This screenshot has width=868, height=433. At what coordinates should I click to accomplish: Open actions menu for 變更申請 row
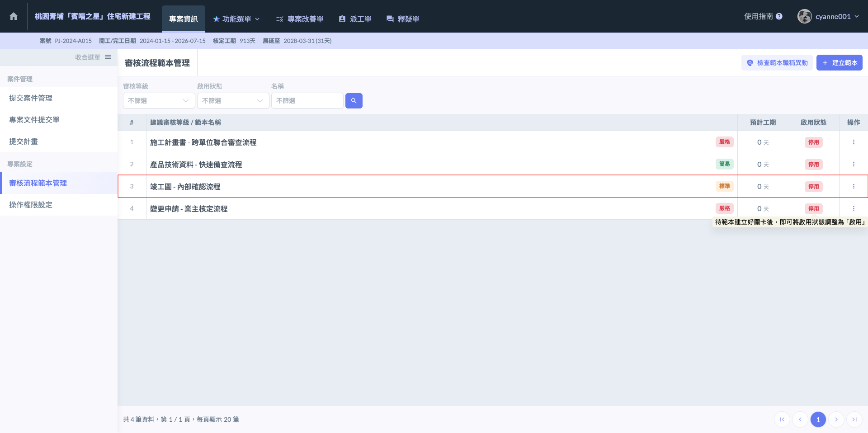point(854,208)
